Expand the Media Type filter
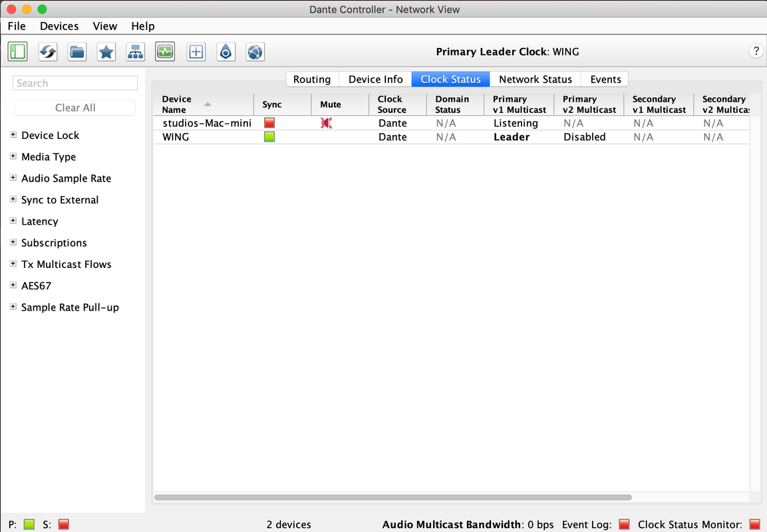 click(13, 156)
